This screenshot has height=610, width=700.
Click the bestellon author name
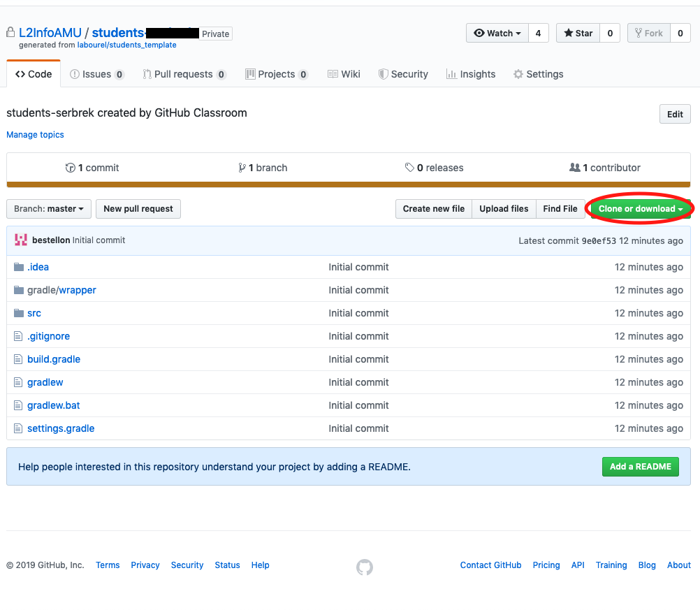[x=51, y=240]
